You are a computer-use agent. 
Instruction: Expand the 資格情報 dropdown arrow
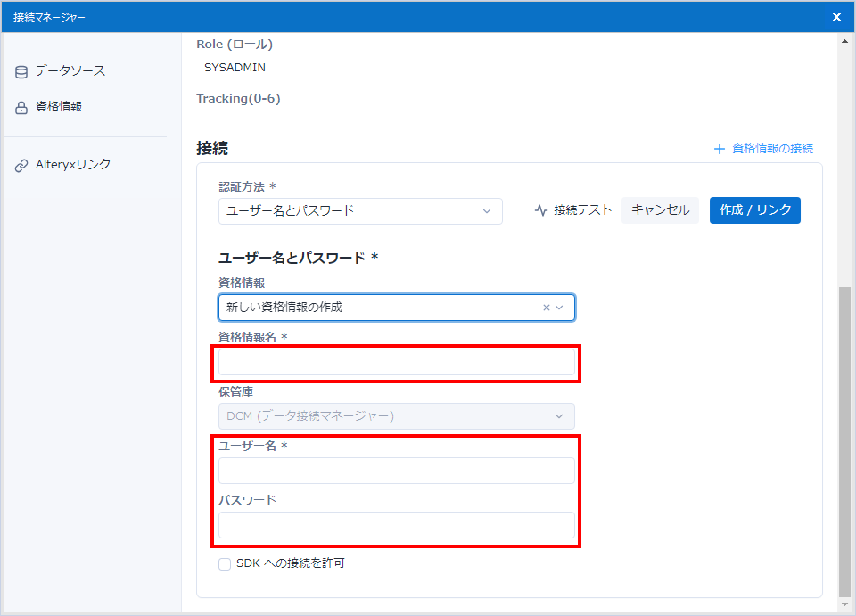tap(560, 308)
